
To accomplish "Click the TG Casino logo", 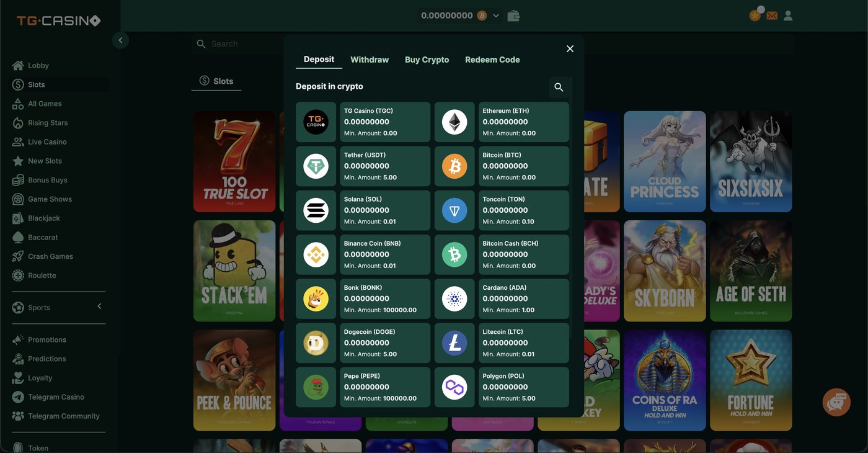I will [58, 20].
